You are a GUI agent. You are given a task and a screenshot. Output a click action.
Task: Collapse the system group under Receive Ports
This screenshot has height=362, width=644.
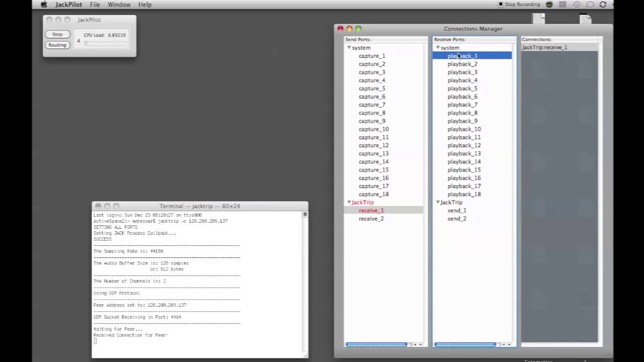pos(438,48)
